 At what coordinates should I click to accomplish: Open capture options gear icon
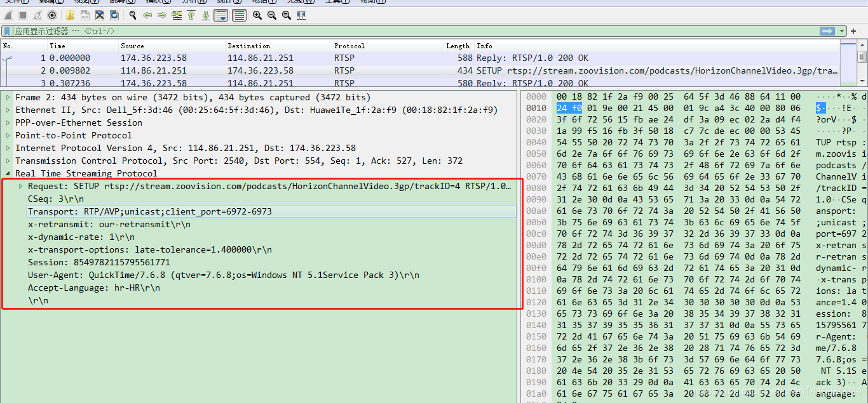click(x=52, y=15)
